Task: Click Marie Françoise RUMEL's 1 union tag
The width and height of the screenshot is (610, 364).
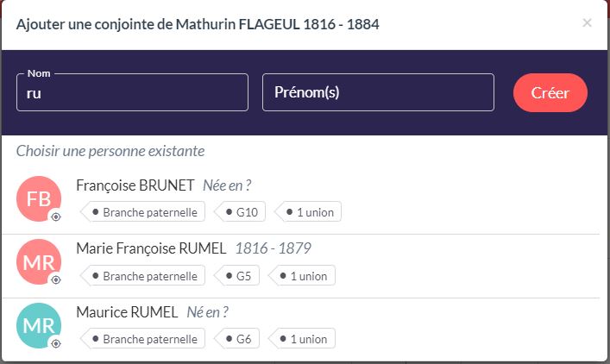Action: tap(302, 276)
